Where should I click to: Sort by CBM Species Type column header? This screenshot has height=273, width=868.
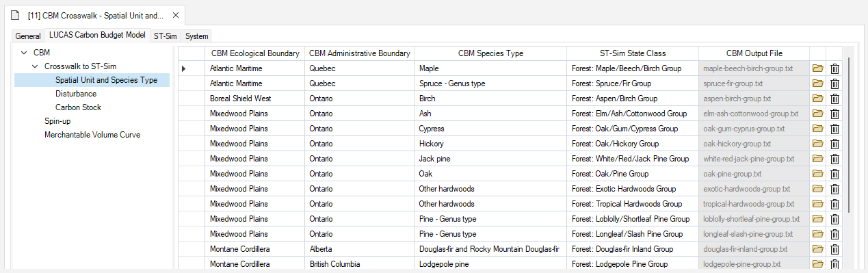(490, 53)
